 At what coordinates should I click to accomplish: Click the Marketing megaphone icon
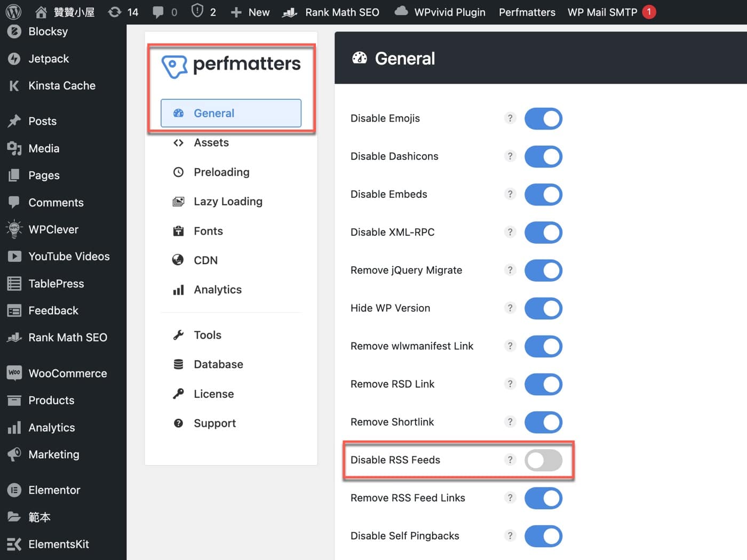coord(14,454)
